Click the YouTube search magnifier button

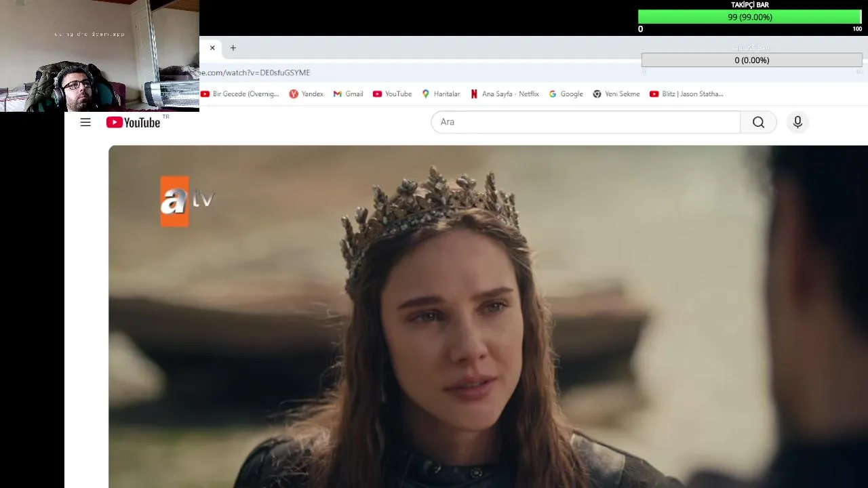point(758,122)
